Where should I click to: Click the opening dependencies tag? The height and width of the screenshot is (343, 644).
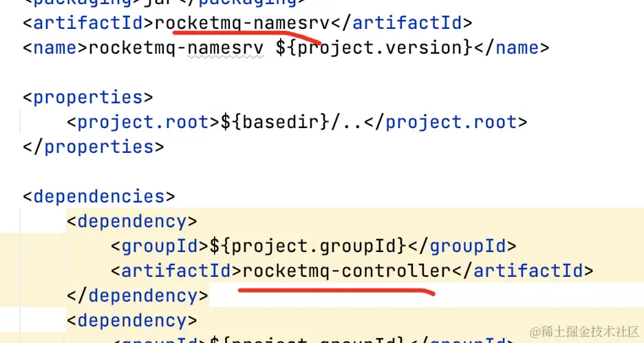coord(99,196)
